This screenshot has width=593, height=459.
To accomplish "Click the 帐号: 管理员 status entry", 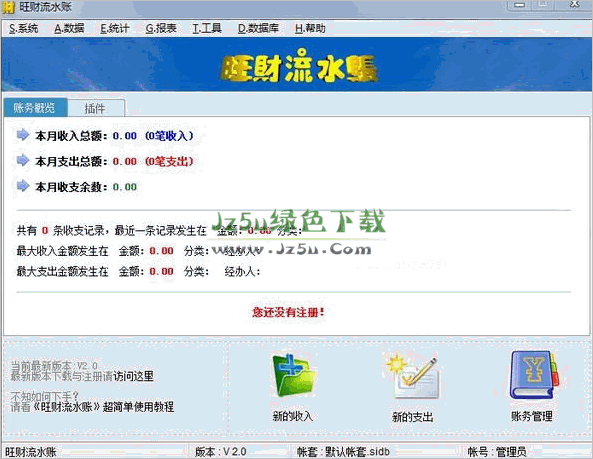I will (x=497, y=451).
